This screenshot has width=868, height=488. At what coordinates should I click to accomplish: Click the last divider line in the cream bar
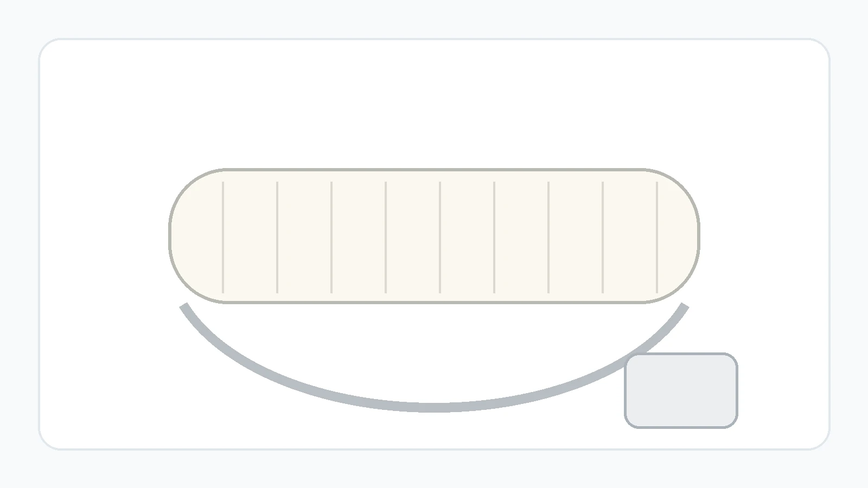tap(657, 237)
